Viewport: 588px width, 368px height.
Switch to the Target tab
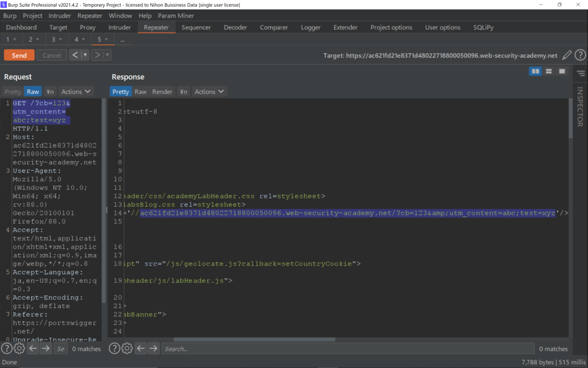[58, 27]
